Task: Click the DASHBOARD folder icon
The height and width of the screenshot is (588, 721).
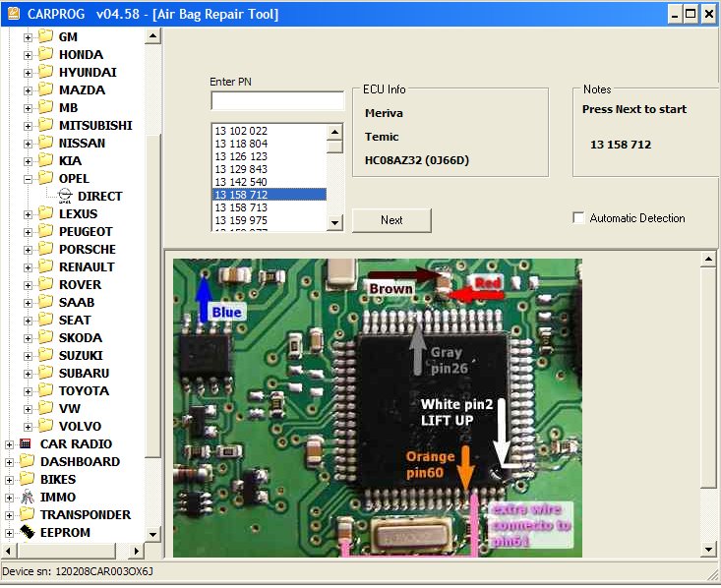Action: (x=27, y=460)
